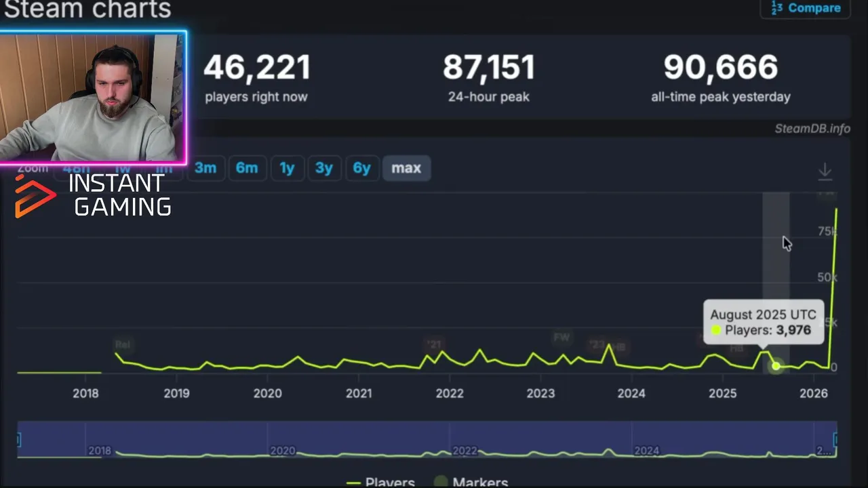The width and height of the screenshot is (868, 488).
Task: Click the 'Rel' release marker on chart
Action: [122, 344]
